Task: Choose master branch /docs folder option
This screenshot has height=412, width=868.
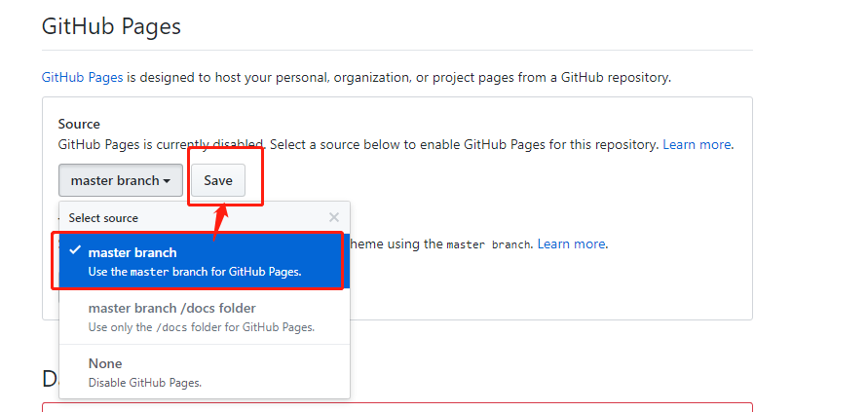Action: point(171,308)
